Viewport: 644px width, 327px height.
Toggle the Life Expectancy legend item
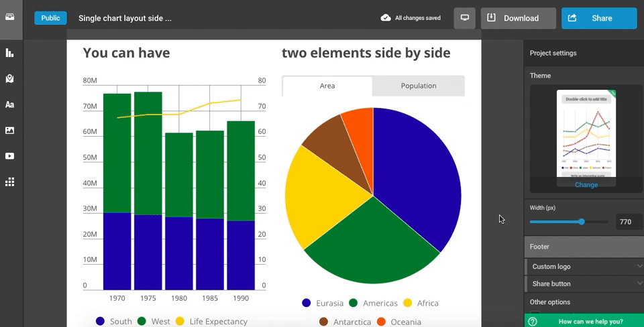coord(213,322)
